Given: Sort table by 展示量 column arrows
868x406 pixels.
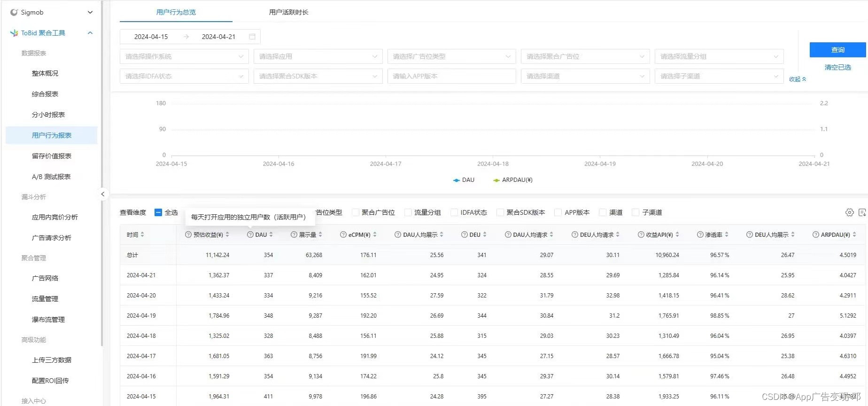Looking at the screenshot, I should click(320, 234).
